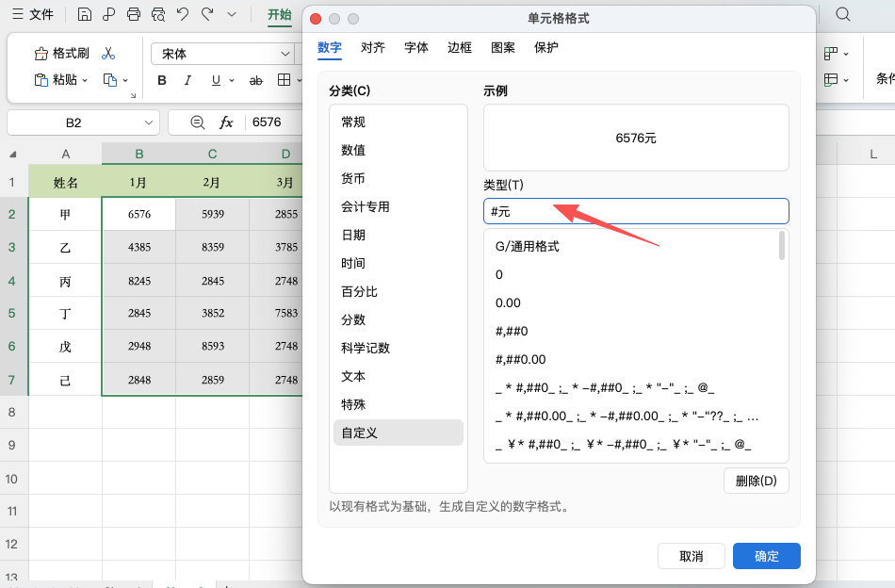Viewport: 895px width, 588px height.
Task: Toggle strikethrough formatting
Action: 255,80
